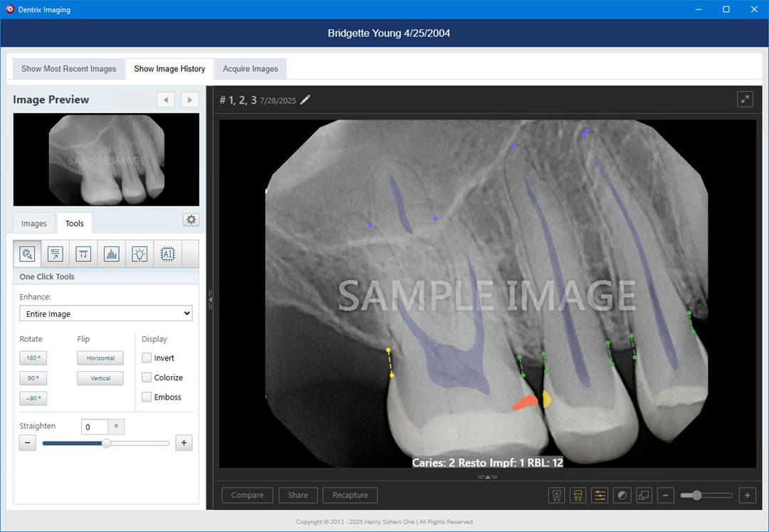
Task: Switch to Show Most Recent Images tab
Action: tap(68, 68)
